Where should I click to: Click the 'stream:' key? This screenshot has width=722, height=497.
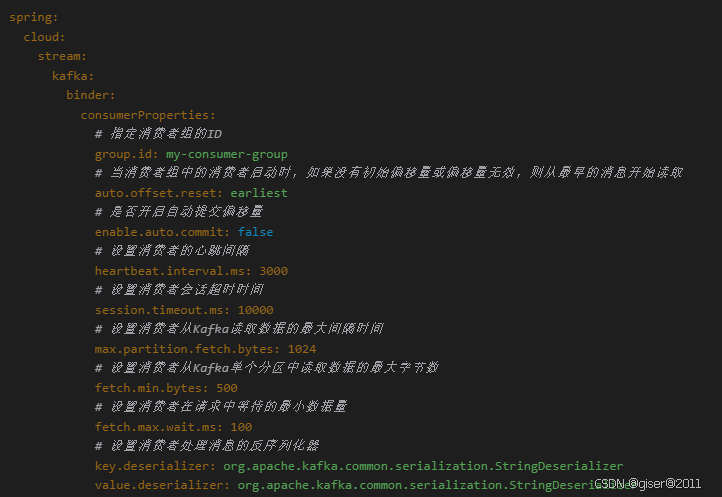tap(62, 56)
